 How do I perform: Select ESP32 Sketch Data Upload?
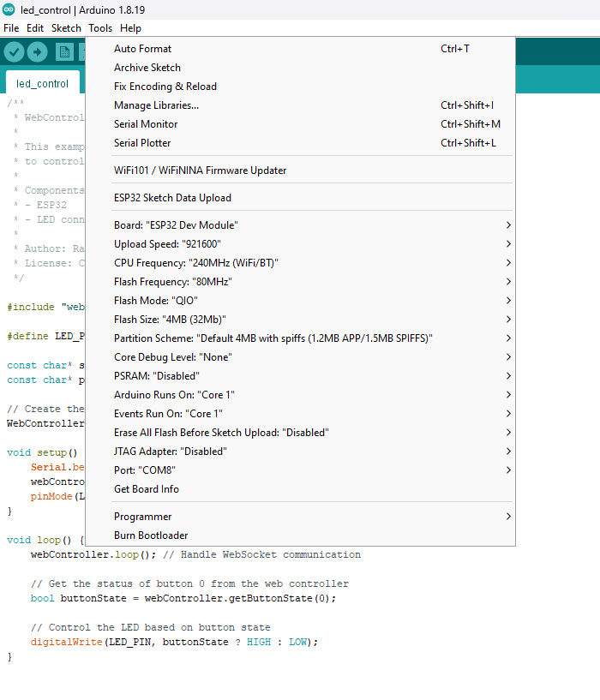point(300,198)
